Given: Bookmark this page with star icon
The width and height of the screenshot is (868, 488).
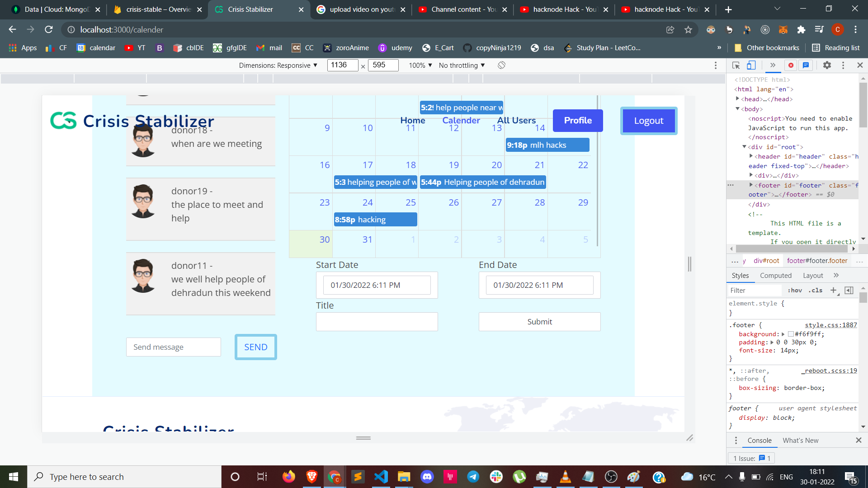Looking at the screenshot, I should [688, 30].
